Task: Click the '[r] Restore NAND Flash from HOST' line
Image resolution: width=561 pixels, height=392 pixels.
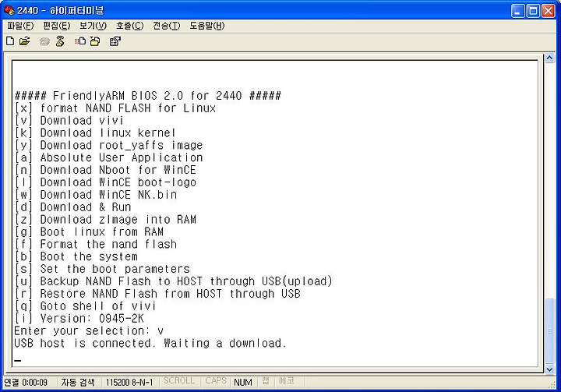Action: (157, 294)
